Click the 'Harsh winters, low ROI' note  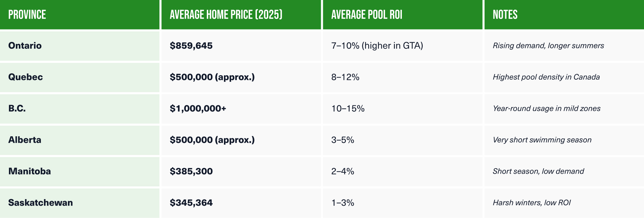pyautogui.click(x=532, y=203)
